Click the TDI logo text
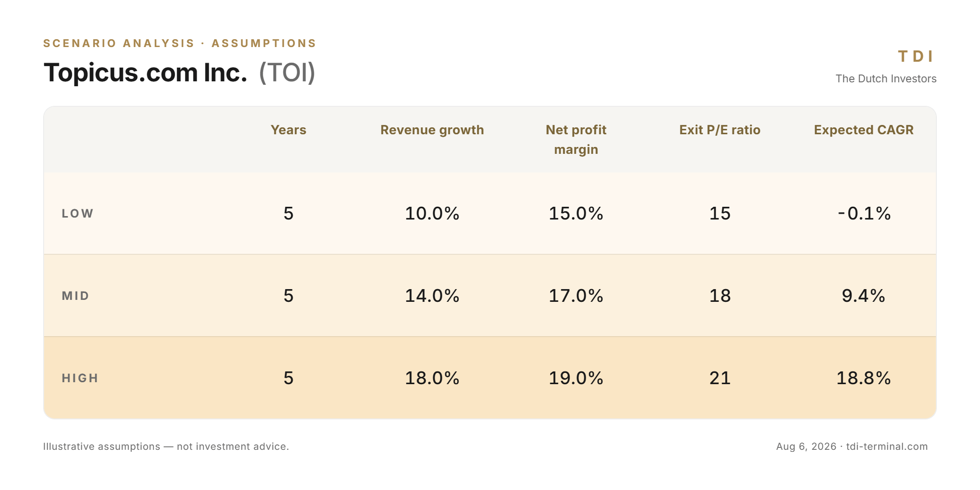The image size is (980, 490). click(915, 56)
